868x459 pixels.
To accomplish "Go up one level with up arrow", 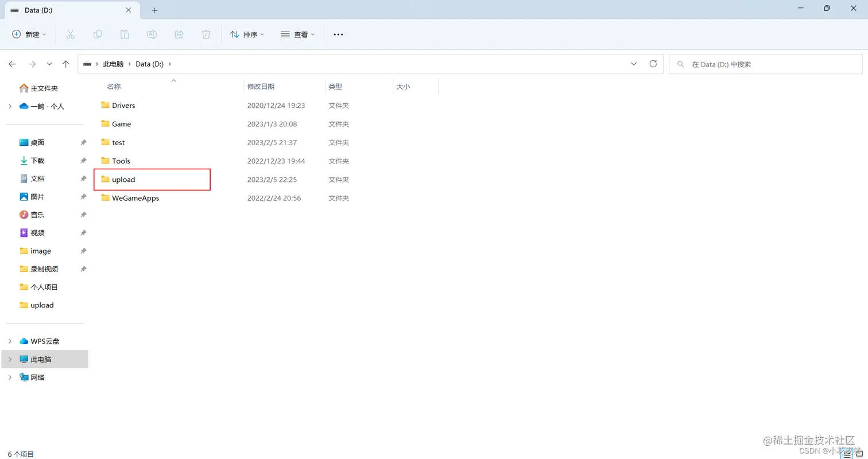I will point(66,64).
